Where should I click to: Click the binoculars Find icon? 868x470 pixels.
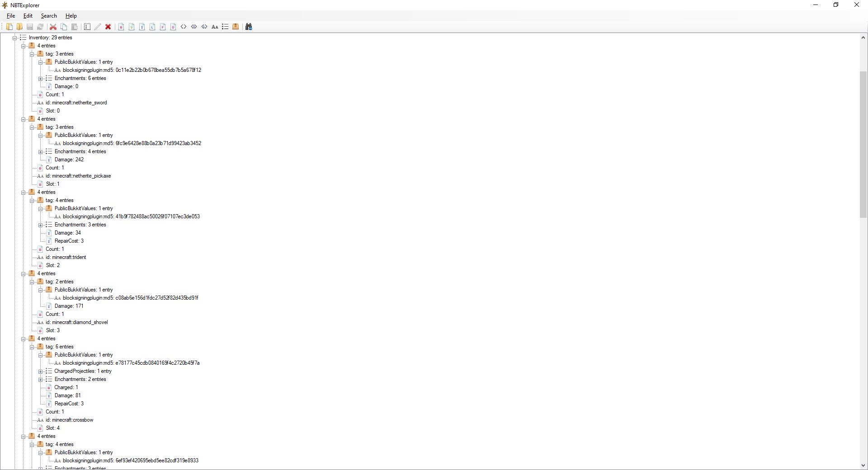pyautogui.click(x=249, y=27)
